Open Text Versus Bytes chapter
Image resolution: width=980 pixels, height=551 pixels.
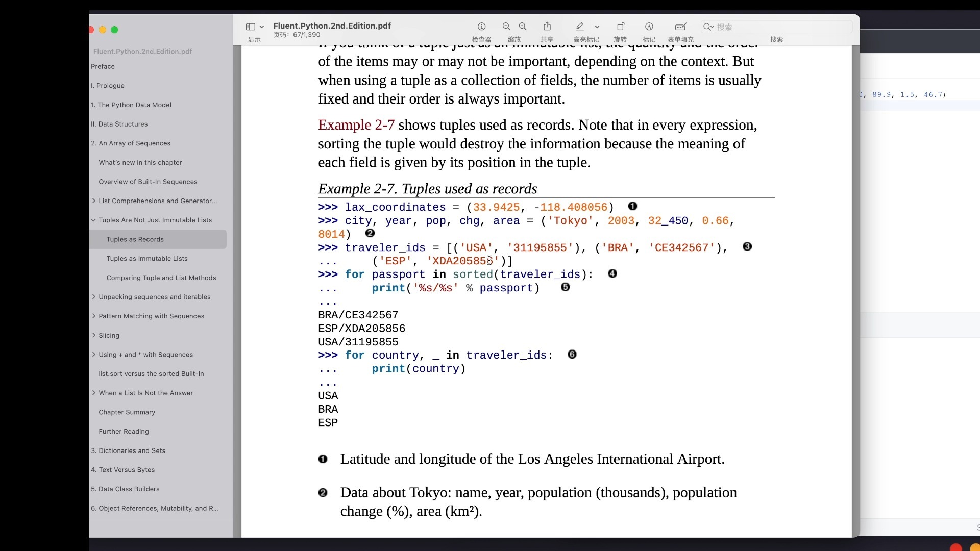(122, 470)
